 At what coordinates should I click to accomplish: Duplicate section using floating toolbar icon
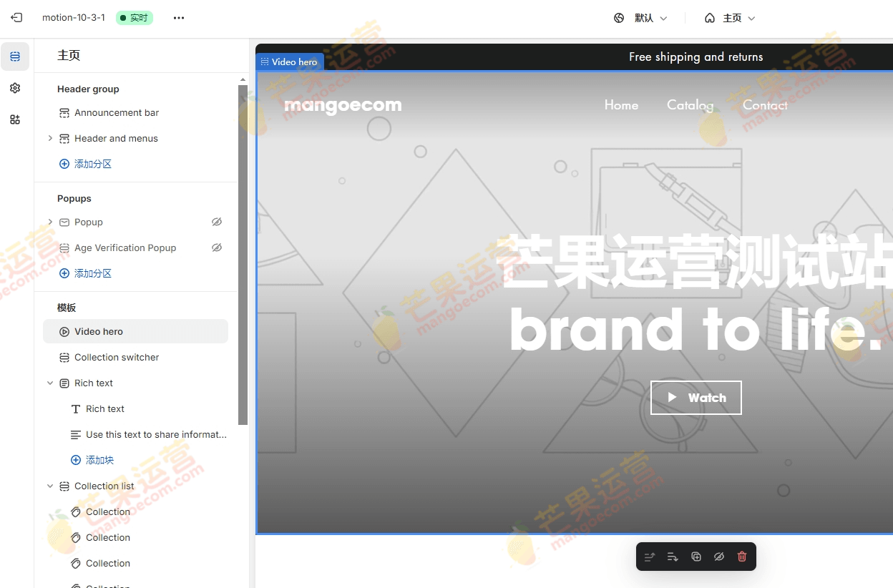point(696,557)
